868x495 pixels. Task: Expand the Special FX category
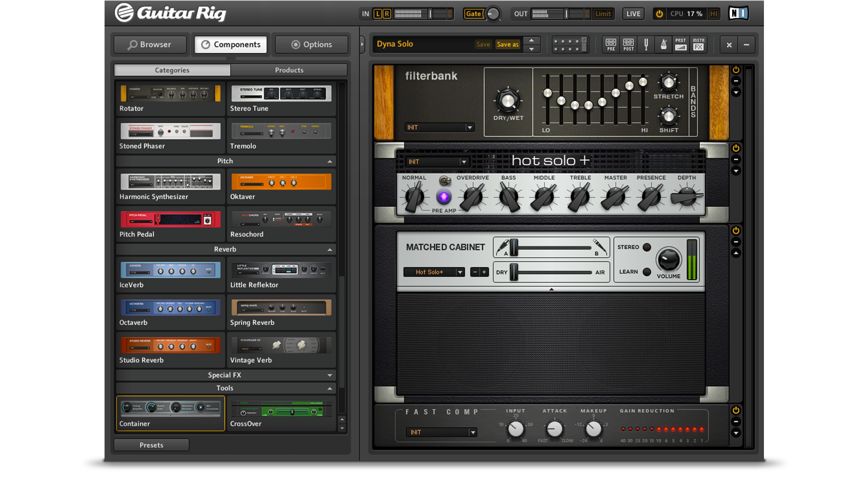click(225, 375)
